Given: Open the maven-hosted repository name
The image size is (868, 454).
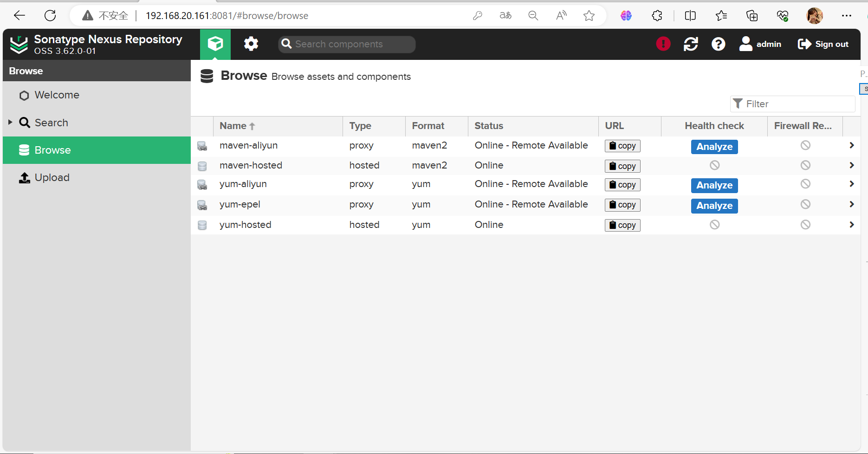Looking at the screenshot, I should click(x=251, y=165).
